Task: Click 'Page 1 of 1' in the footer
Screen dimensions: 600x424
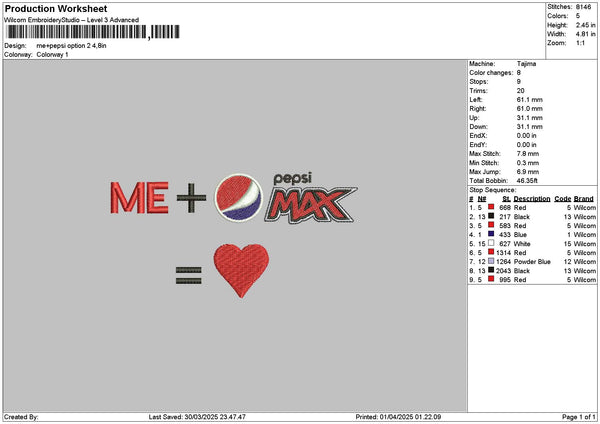Action: [579, 417]
